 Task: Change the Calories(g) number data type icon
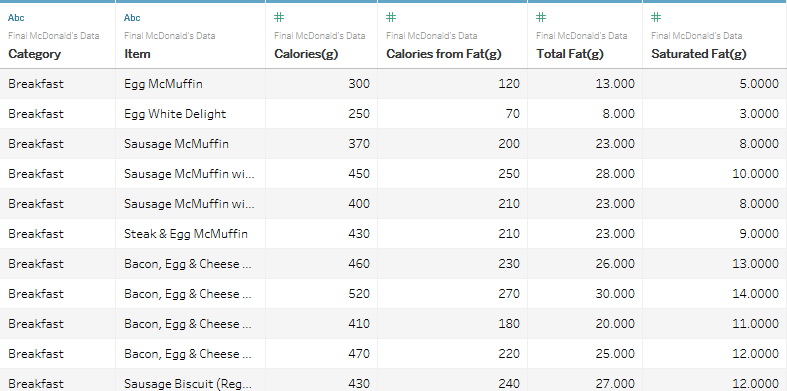(x=279, y=18)
